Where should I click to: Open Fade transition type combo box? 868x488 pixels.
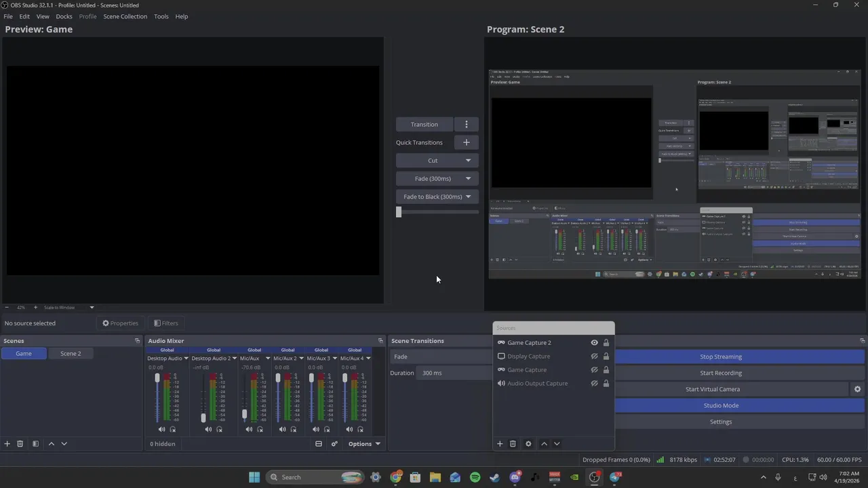pyautogui.click(x=441, y=357)
